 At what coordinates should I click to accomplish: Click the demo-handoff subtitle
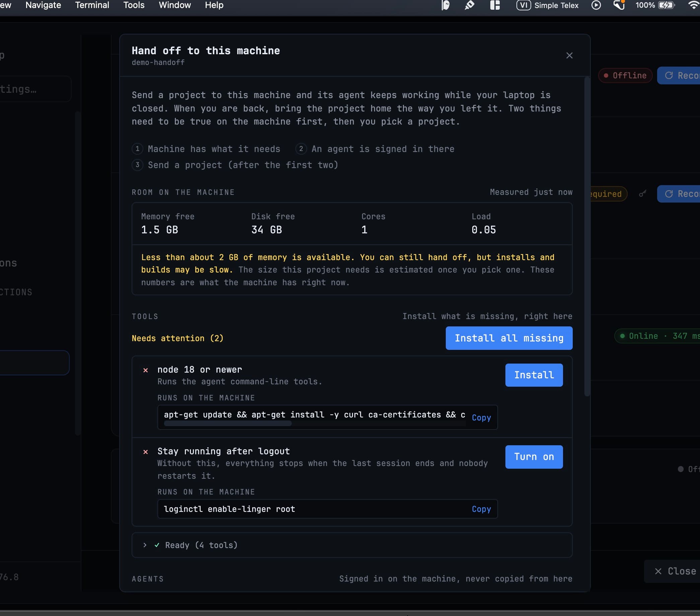point(158,63)
